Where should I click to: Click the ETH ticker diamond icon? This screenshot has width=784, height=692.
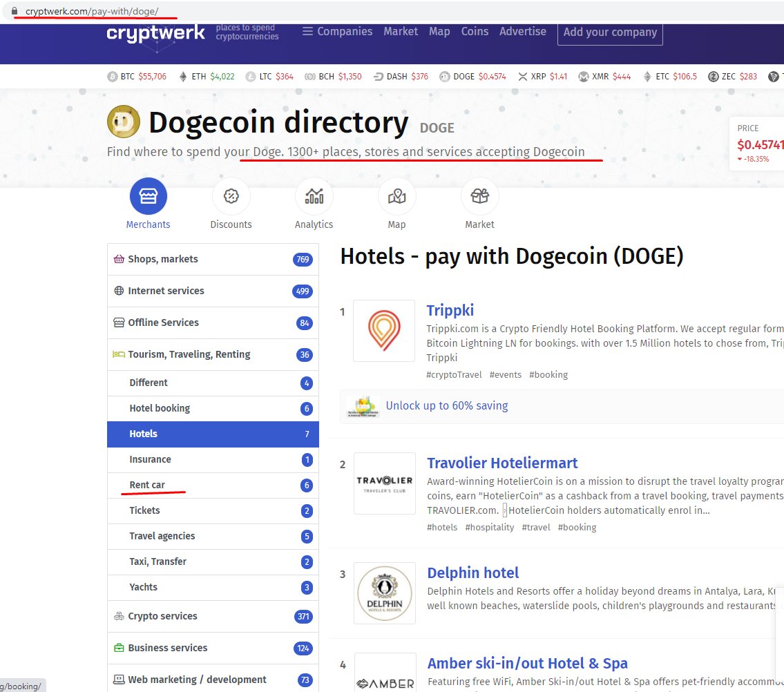click(183, 77)
